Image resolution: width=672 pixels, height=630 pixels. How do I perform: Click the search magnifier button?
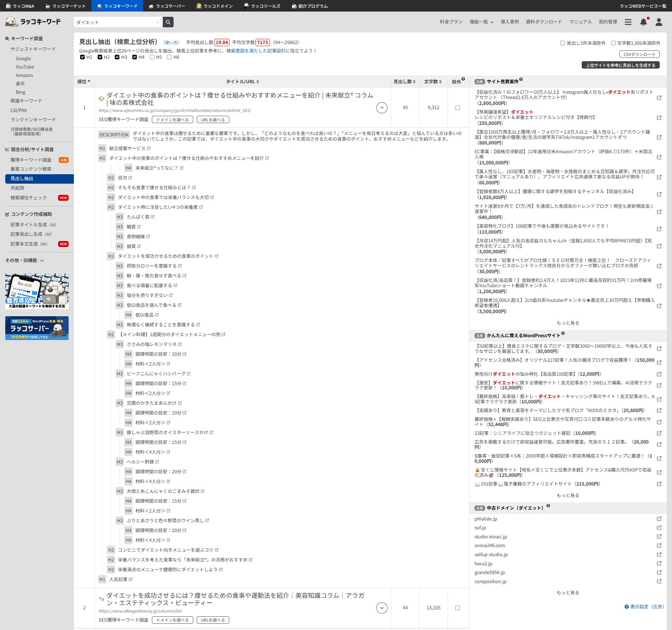(168, 22)
